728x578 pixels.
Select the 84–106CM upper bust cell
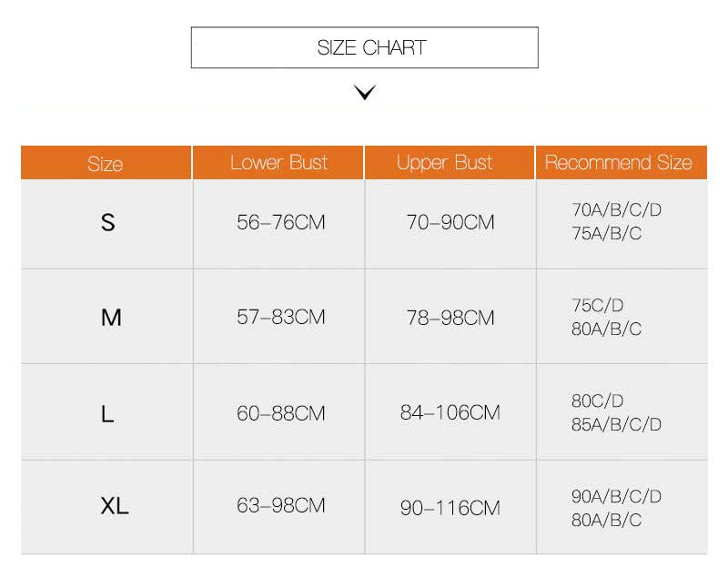pos(450,413)
